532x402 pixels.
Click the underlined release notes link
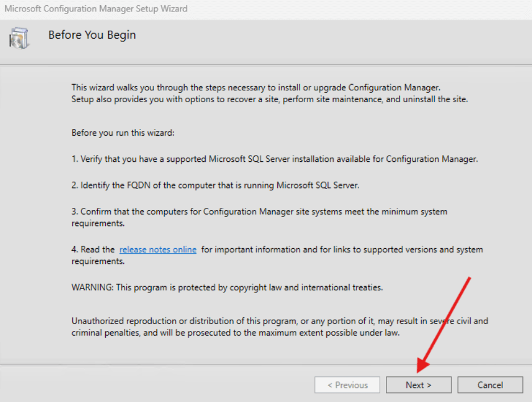pos(157,249)
